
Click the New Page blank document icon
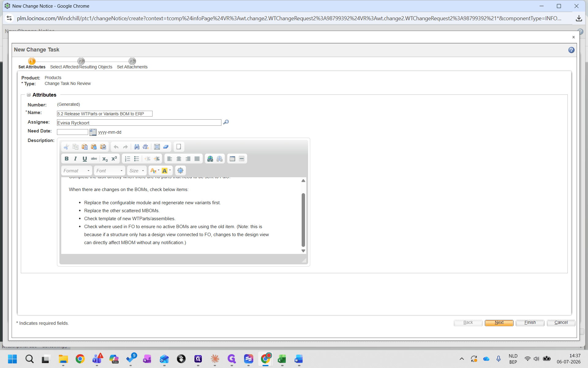click(179, 147)
